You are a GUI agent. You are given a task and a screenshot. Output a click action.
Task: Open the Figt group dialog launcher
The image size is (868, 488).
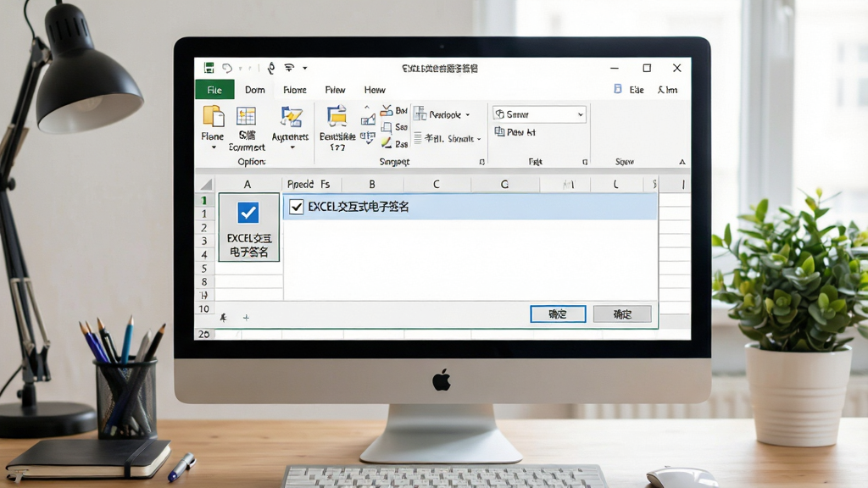(x=585, y=162)
